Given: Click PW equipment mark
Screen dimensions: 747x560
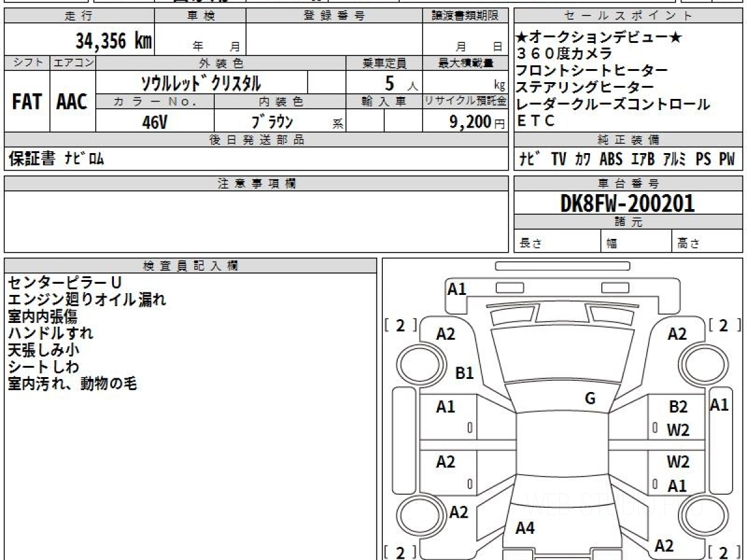Looking at the screenshot, I should [x=727, y=159].
